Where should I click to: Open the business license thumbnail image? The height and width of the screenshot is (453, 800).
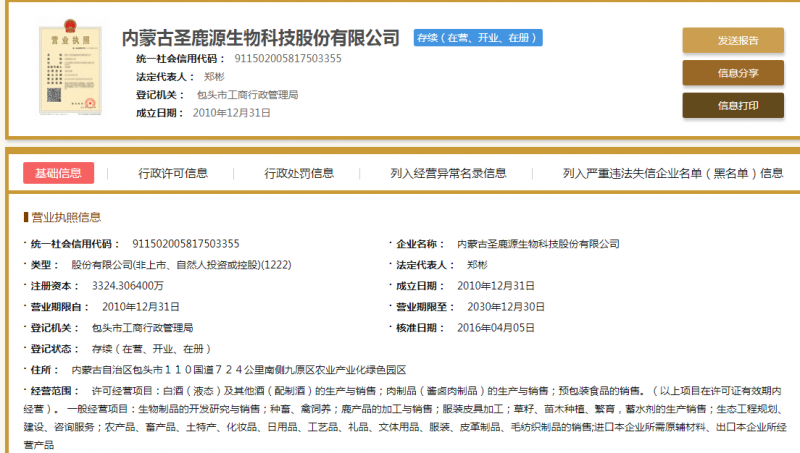point(70,67)
